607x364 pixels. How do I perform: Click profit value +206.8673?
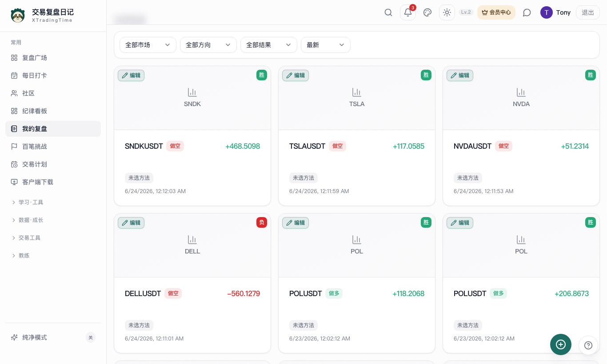point(572,293)
